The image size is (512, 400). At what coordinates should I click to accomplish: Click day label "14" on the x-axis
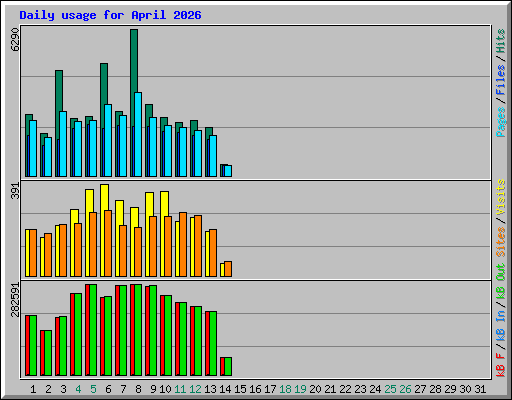point(225,389)
